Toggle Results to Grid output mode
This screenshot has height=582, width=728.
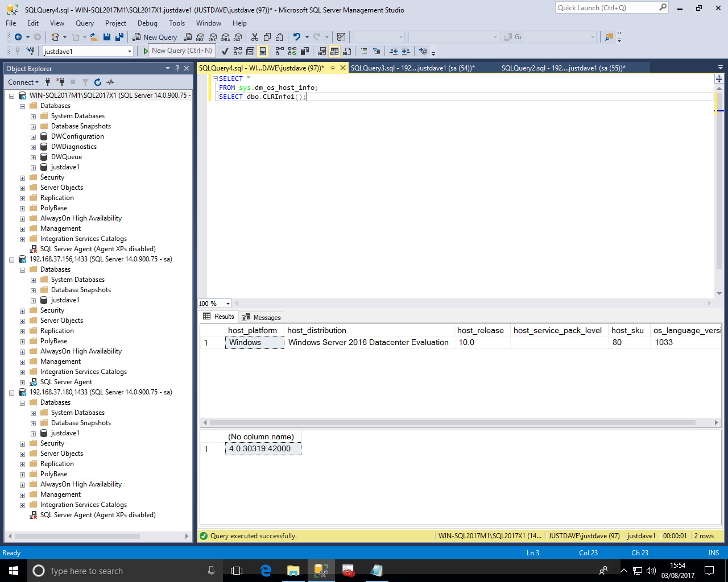[x=334, y=51]
